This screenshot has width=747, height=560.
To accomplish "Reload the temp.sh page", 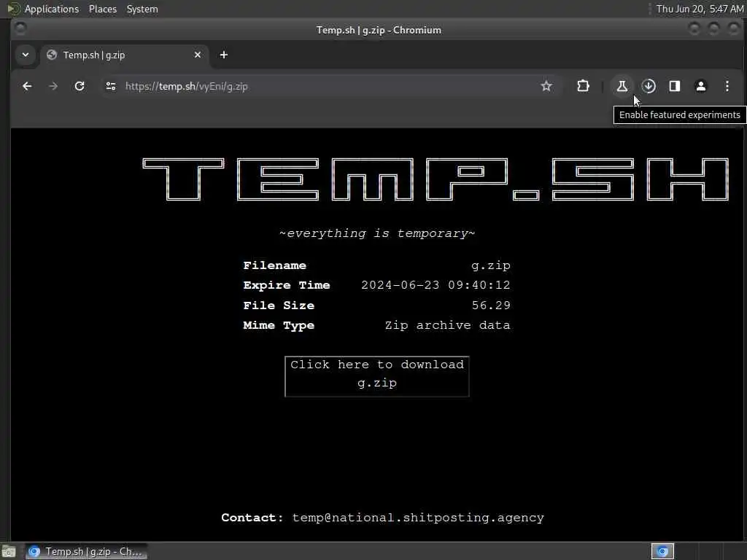I will point(80,86).
